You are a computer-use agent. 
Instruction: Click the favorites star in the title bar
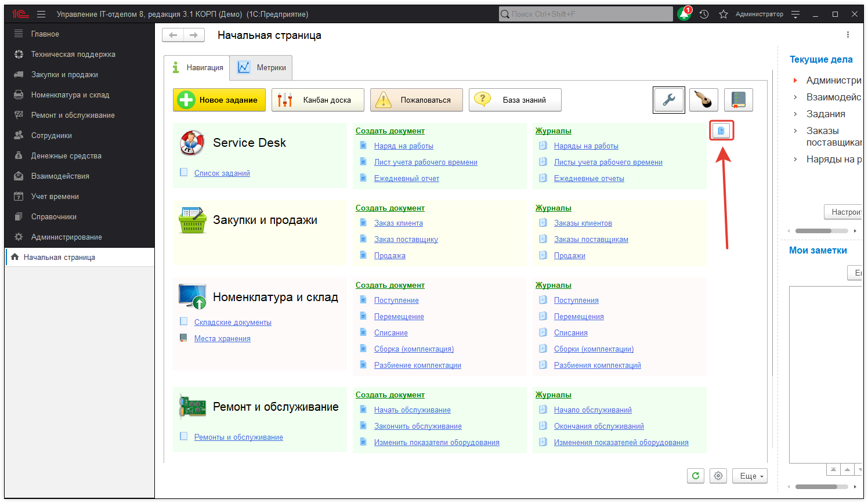point(723,13)
